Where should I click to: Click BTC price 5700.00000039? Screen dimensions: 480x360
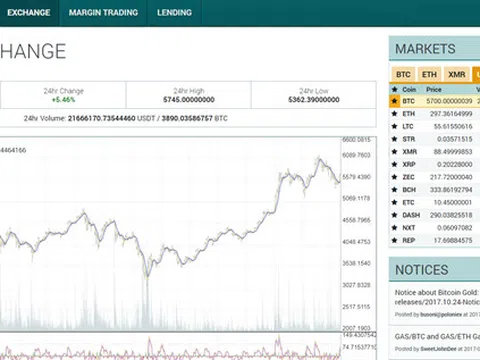[449, 101]
